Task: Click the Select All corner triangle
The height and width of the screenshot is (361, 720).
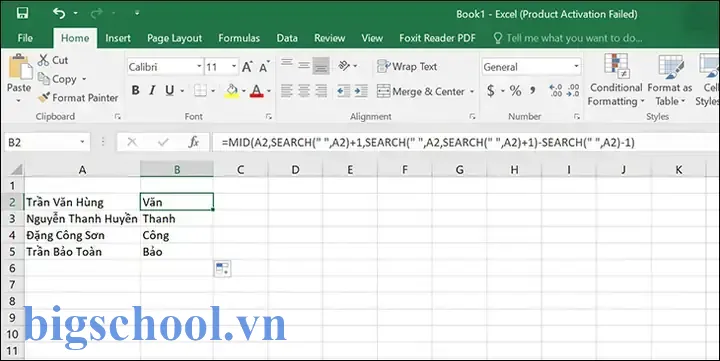Action: (16, 170)
